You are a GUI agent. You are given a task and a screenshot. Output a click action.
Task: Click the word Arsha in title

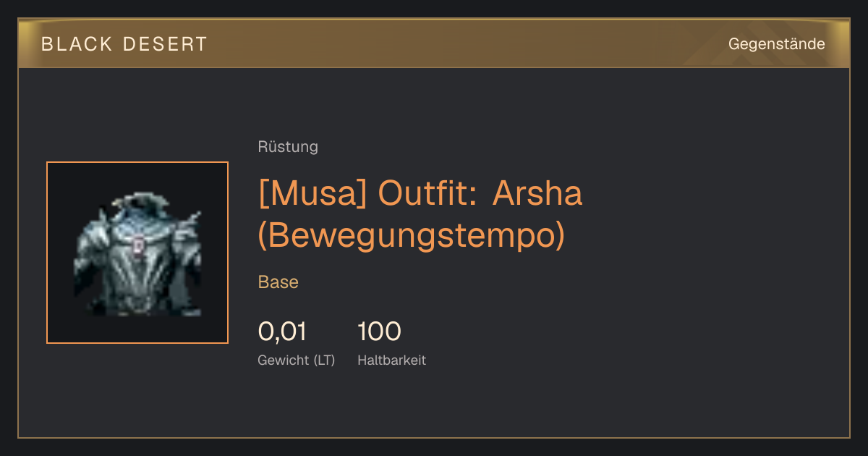point(537,193)
